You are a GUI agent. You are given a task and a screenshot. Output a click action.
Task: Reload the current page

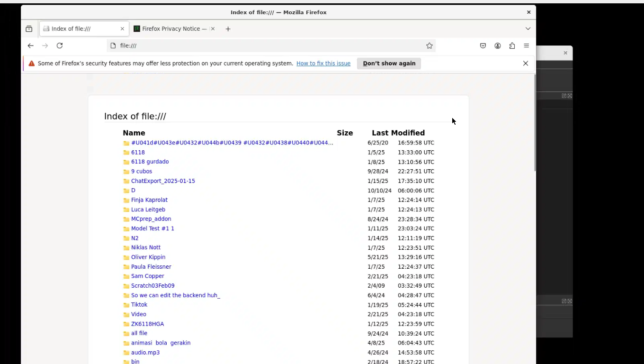coord(60,45)
